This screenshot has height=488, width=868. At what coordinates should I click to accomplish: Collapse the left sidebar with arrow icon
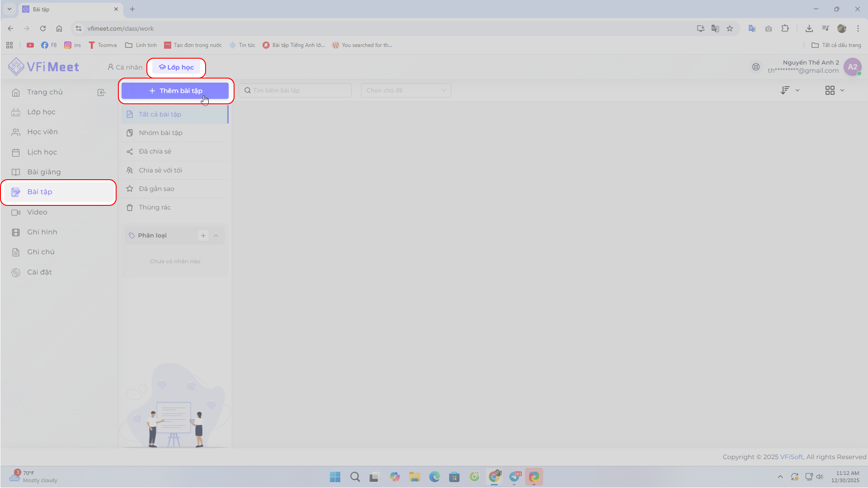(102, 93)
